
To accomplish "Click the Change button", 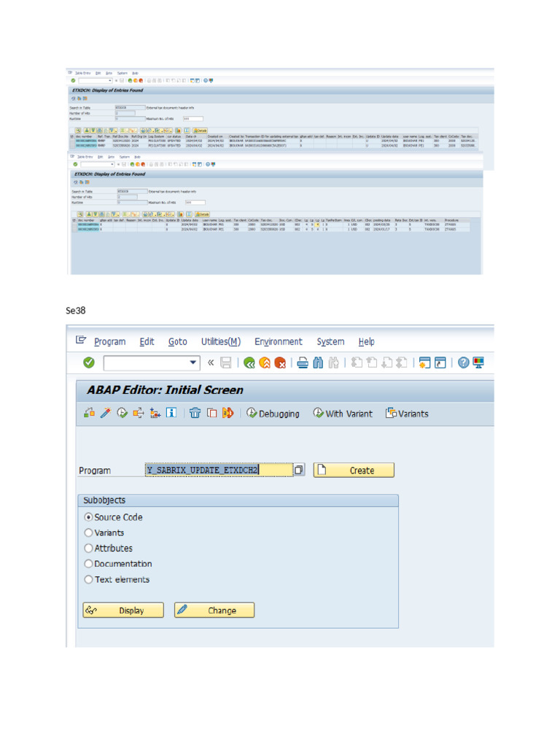I will pos(214,611).
